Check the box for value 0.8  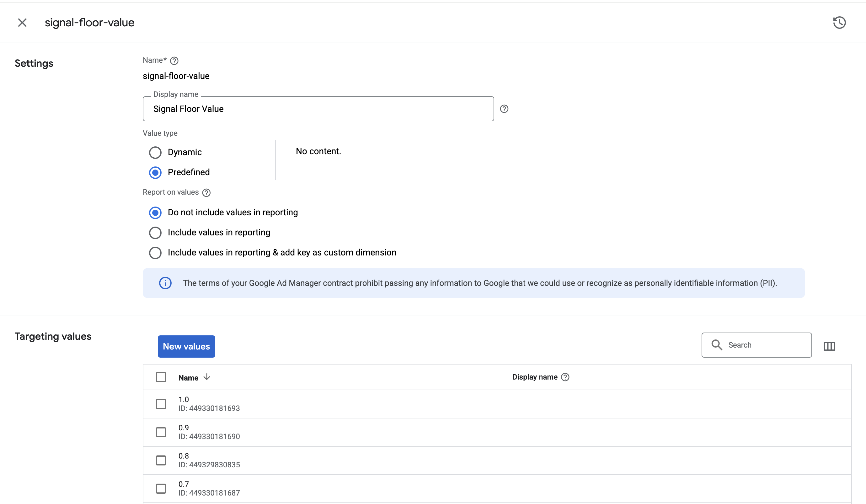[x=161, y=460]
